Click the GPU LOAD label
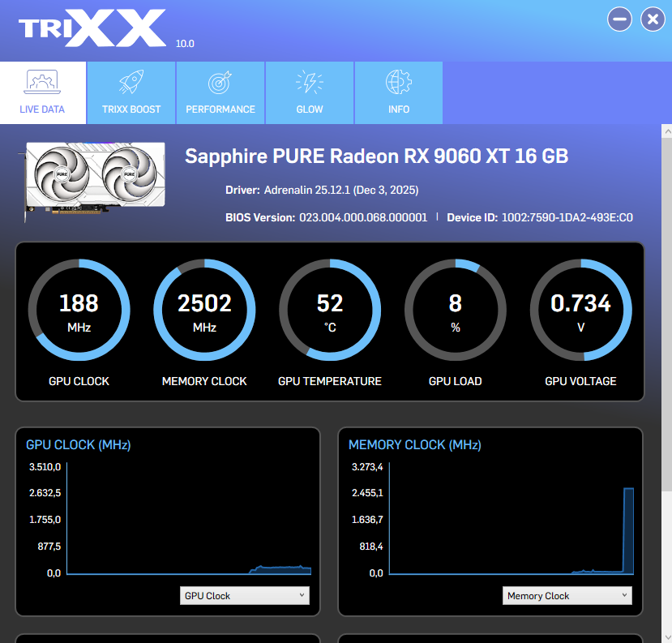672x643 pixels. (x=455, y=381)
